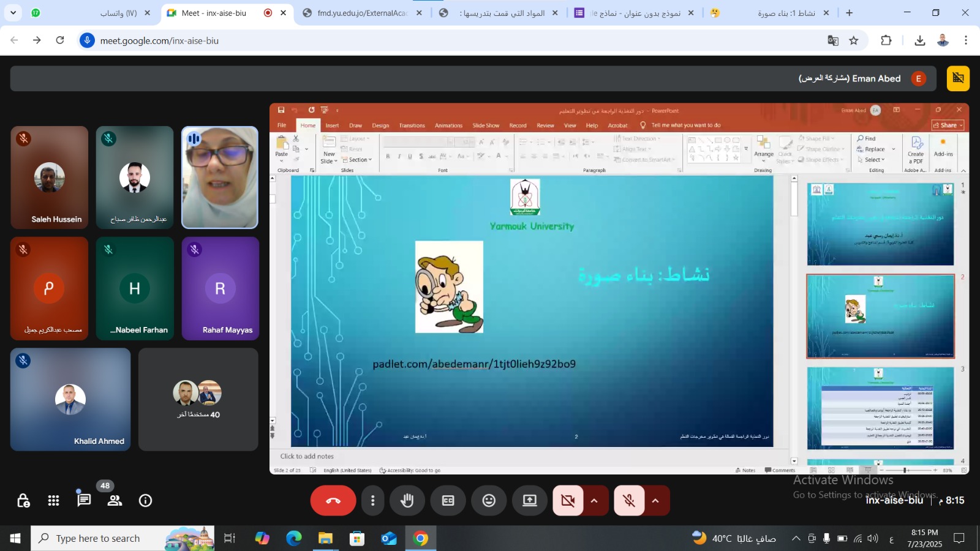
Task: Open File Explorer from taskbar
Action: 325,538
